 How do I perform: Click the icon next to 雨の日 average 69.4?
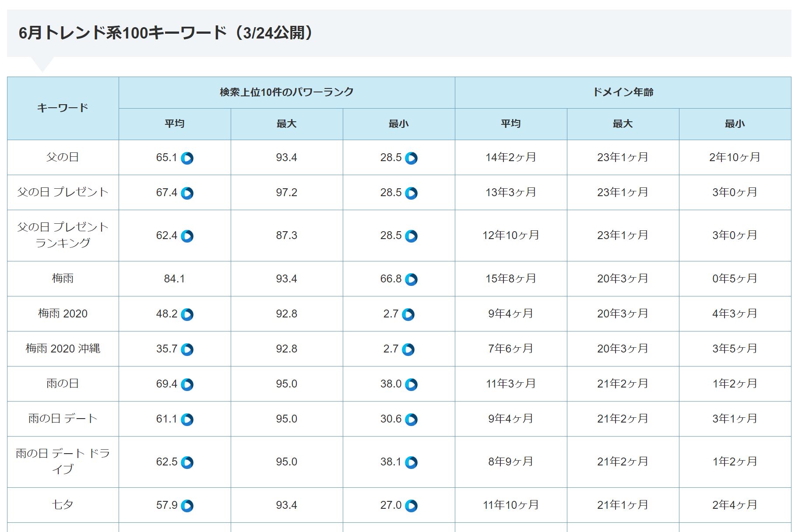click(x=187, y=384)
